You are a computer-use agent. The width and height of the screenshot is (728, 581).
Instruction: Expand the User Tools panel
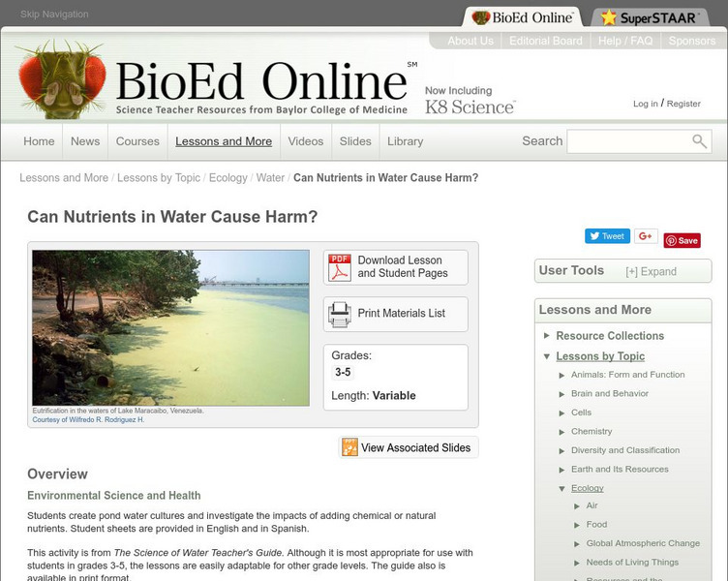coord(651,272)
